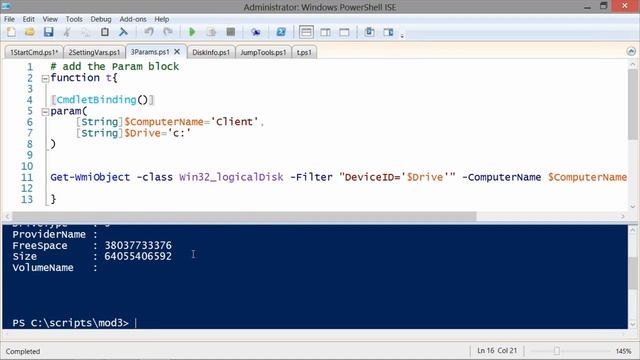This screenshot has width=640, height=360.
Task: Save the current script
Action: pos(49,32)
